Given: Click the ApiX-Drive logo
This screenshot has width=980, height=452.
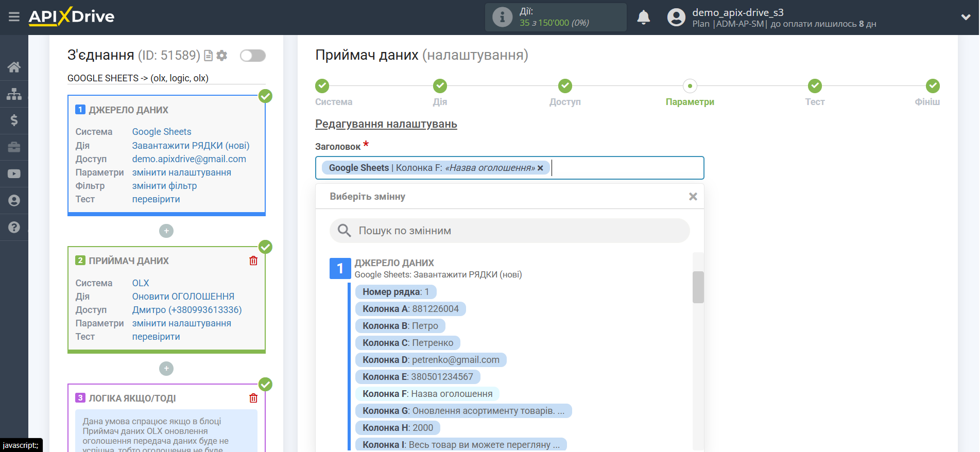Looking at the screenshot, I should [72, 16].
